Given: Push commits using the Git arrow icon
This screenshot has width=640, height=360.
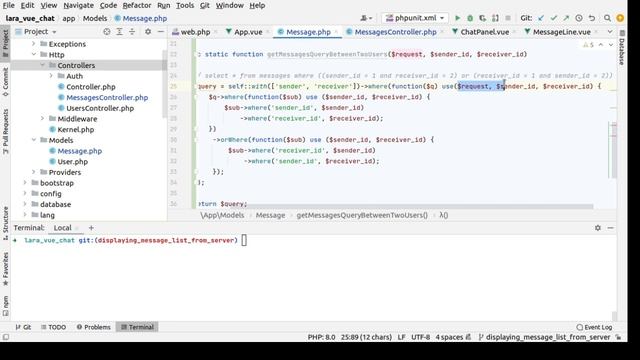Looking at the screenshot, I should 566,18.
